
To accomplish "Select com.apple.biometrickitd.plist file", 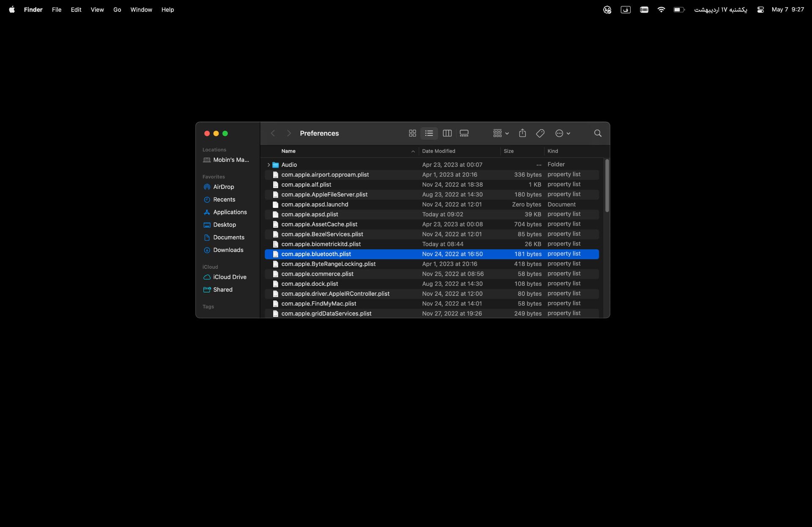I will pos(432,244).
